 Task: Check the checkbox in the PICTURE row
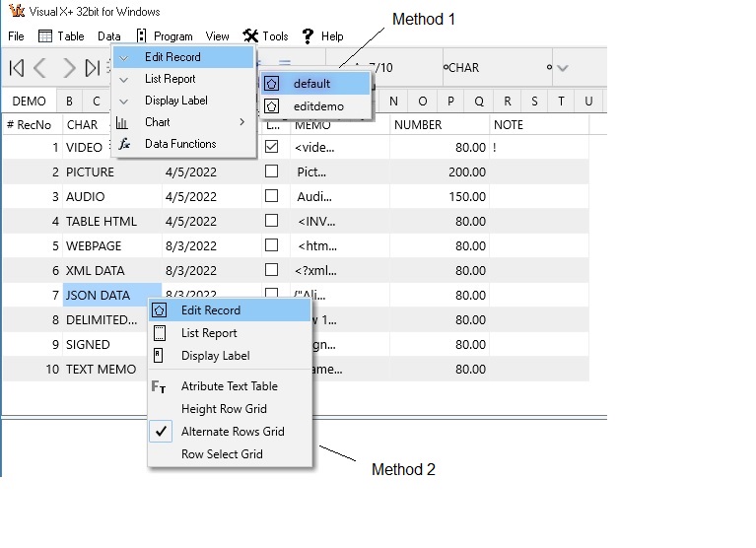click(271, 171)
